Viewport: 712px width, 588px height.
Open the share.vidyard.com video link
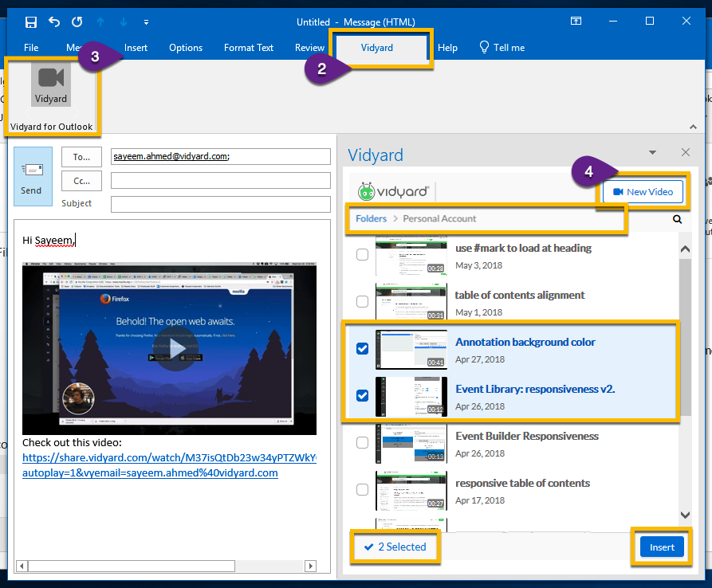point(169,465)
